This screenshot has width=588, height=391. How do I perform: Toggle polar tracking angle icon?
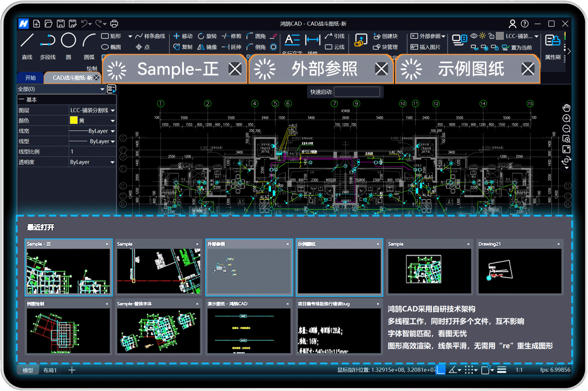click(x=453, y=370)
